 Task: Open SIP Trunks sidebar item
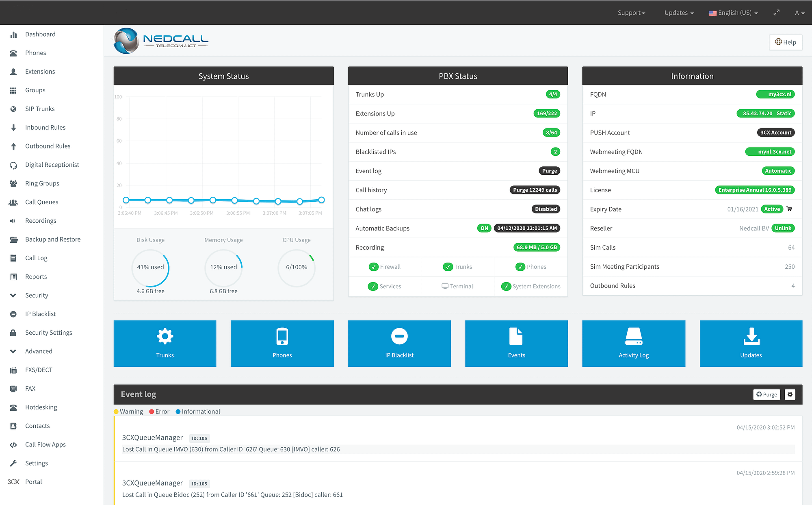[x=40, y=109]
